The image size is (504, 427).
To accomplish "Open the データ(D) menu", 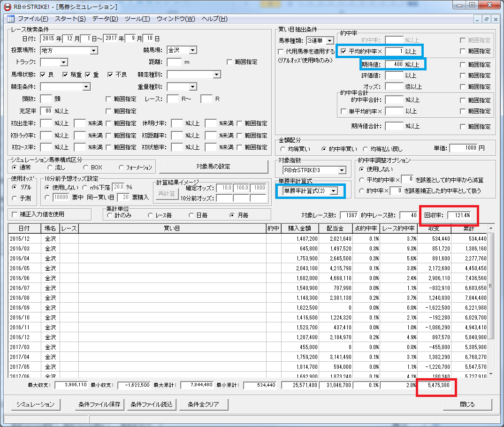I will pos(105,19).
